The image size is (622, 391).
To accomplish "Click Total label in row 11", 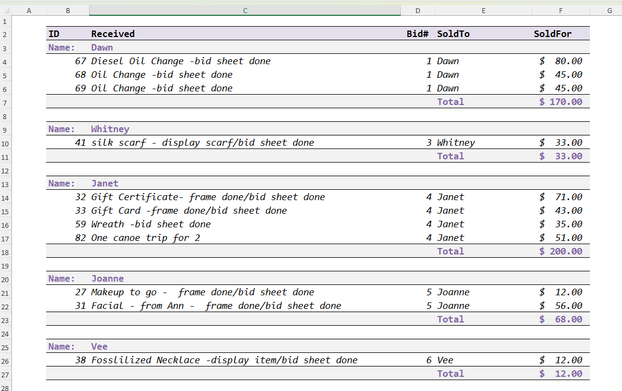I will click(483, 156).
